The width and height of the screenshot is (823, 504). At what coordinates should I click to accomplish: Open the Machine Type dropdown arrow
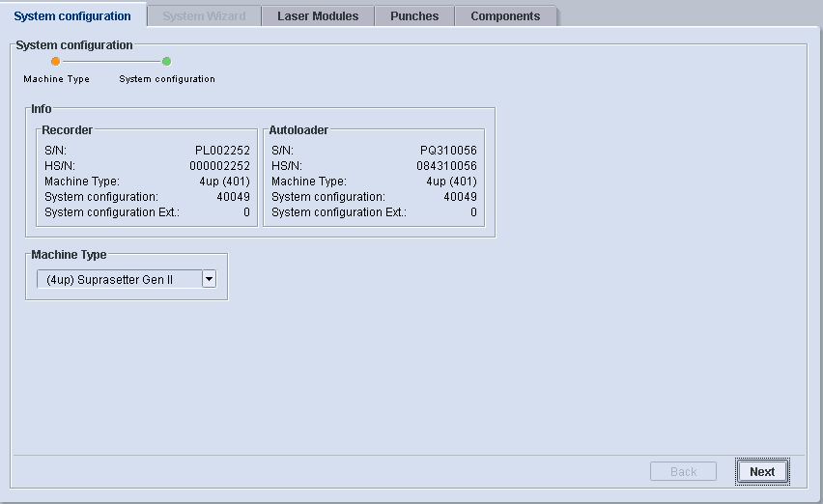pos(209,279)
